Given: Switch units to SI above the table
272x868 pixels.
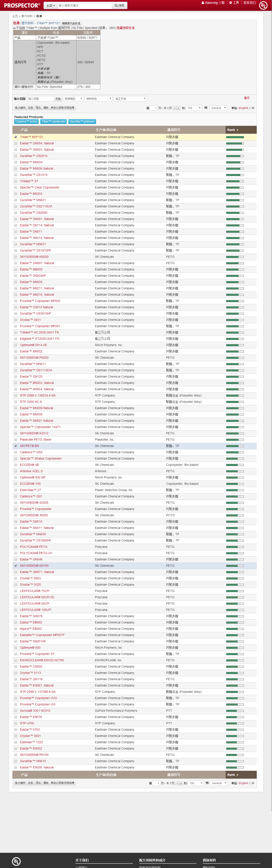Looking at the screenshot, I should [x=253, y=108].
